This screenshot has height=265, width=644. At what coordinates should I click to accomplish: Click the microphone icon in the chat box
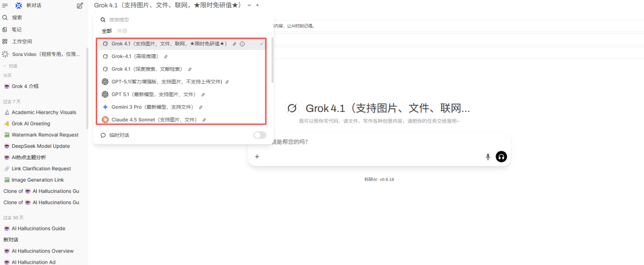pos(488,157)
